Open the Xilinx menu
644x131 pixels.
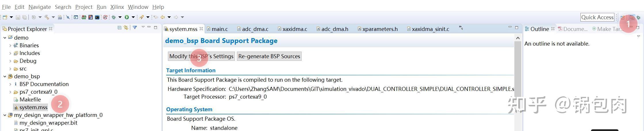[x=117, y=7]
